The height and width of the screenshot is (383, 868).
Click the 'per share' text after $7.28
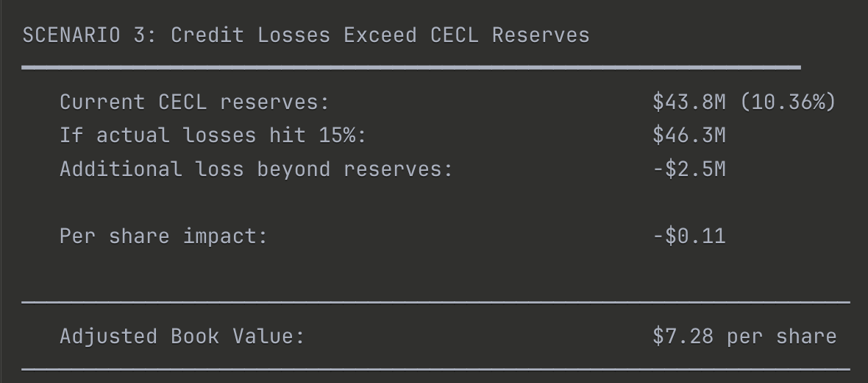pyautogui.click(x=781, y=337)
